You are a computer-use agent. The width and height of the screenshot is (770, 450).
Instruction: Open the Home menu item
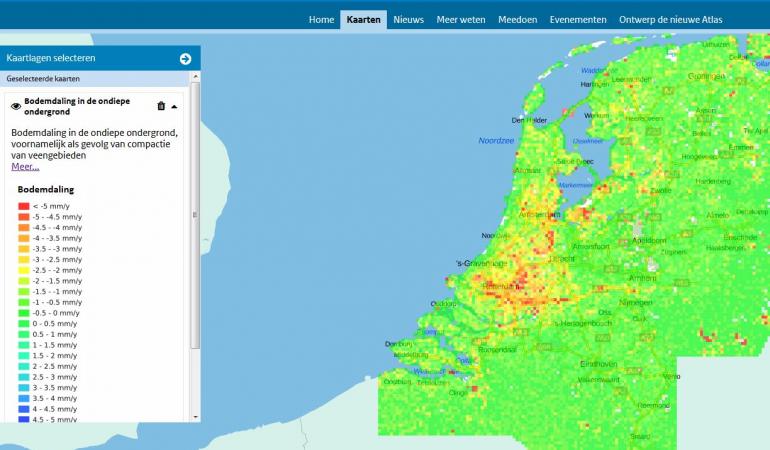click(x=321, y=20)
